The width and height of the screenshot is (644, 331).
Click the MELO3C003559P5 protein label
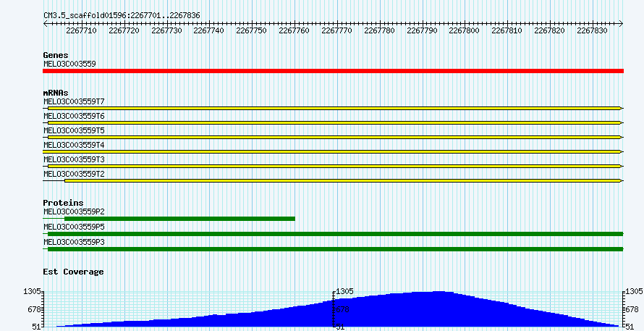pos(74,227)
